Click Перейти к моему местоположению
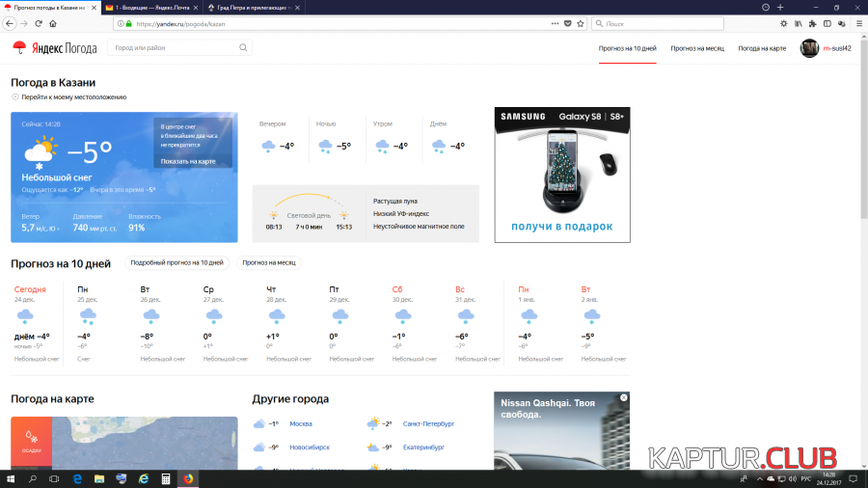 [x=73, y=96]
